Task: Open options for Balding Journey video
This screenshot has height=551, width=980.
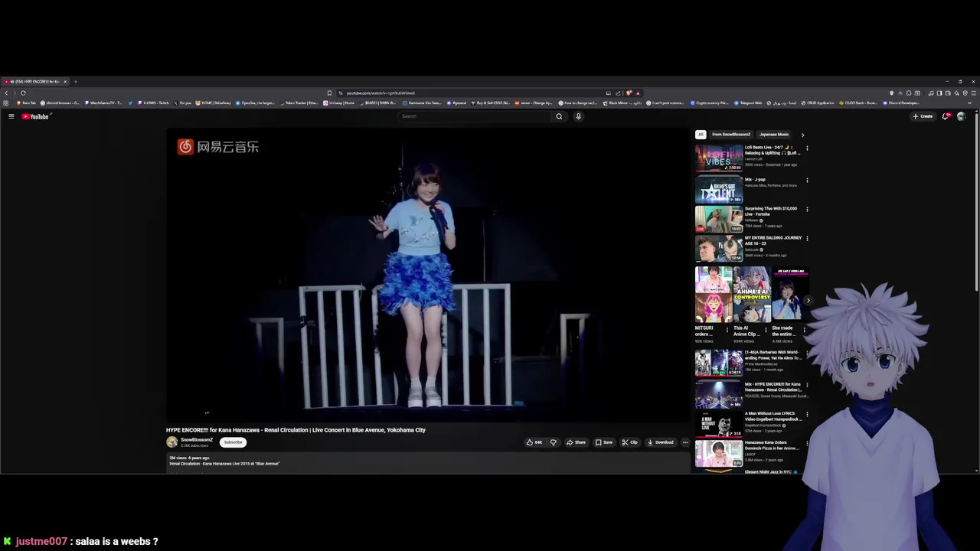Action: coord(807,239)
